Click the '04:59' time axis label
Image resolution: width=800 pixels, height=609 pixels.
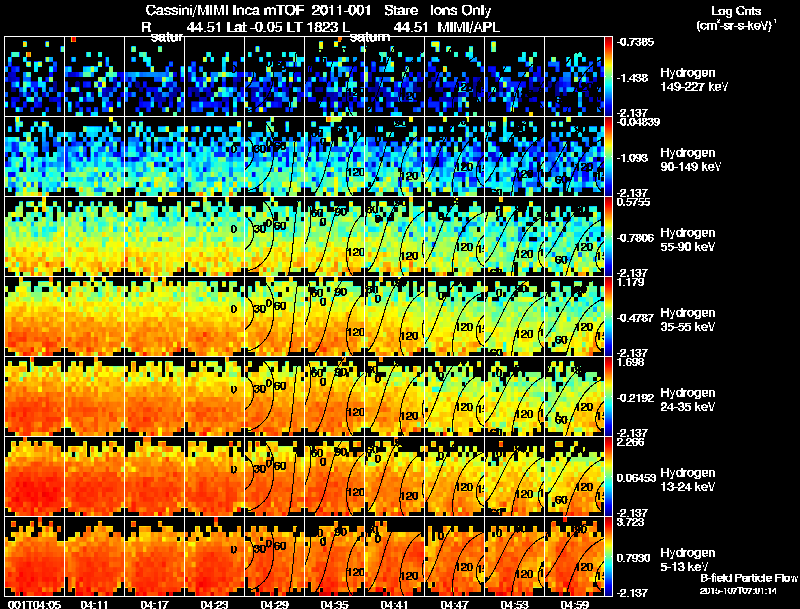click(574, 604)
